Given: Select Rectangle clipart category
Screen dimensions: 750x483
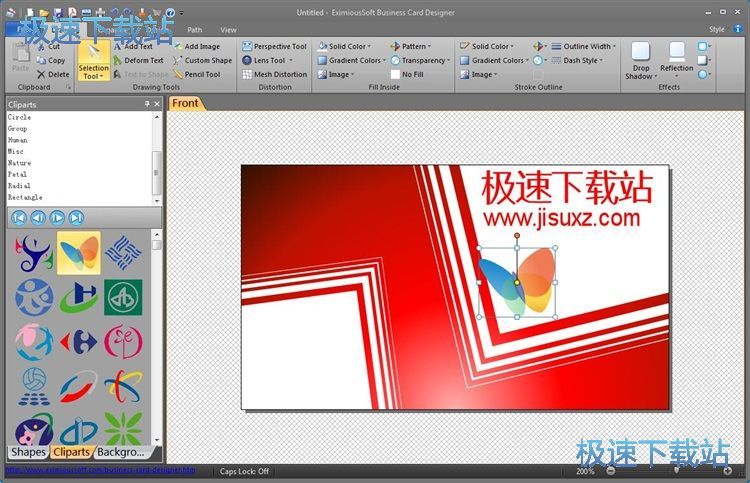Looking at the screenshot, I should click(x=25, y=197).
